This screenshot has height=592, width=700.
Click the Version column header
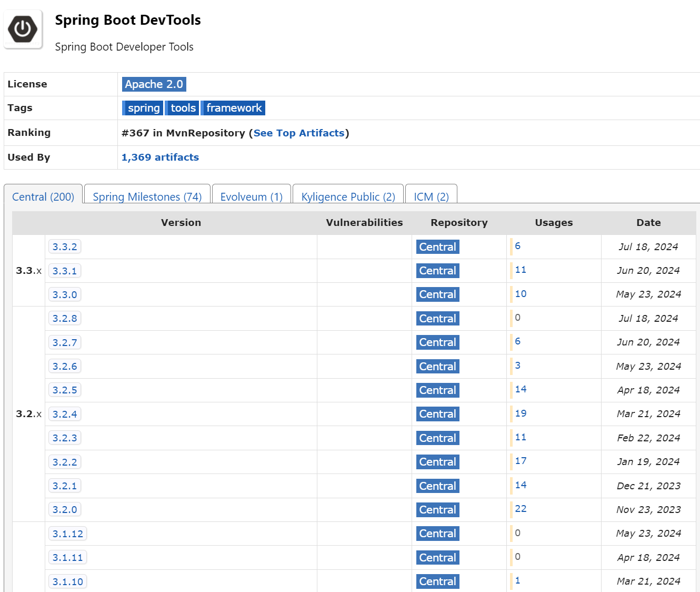(x=181, y=223)
